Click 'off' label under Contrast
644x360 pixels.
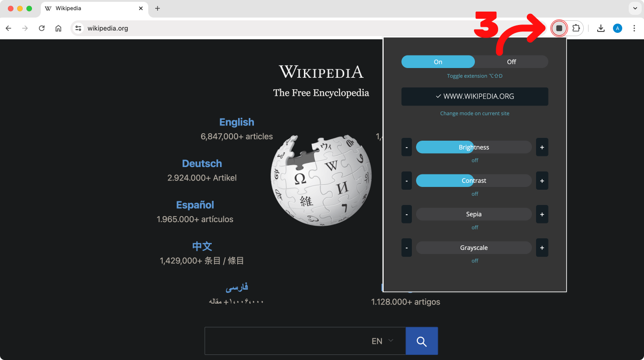click(475, 194)
